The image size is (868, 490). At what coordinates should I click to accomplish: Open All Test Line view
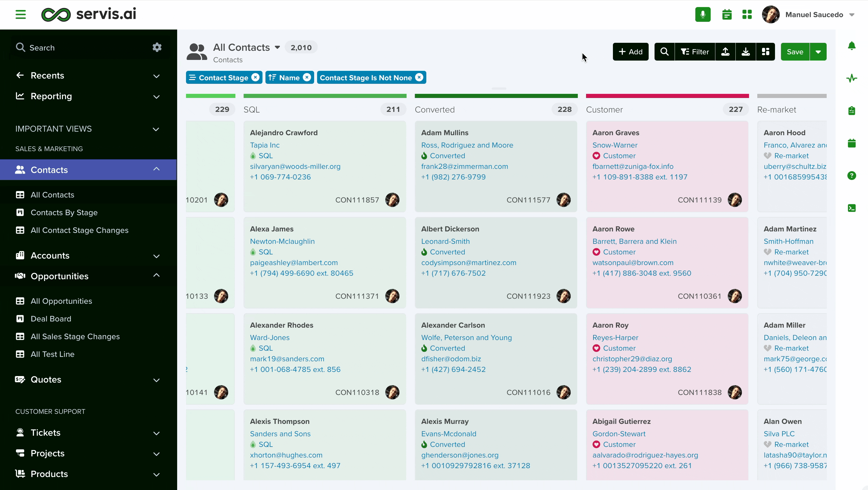[x=53, y=354]
